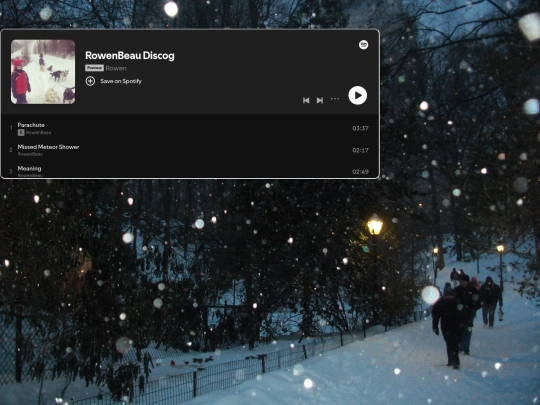Open the three-dot more options menu

335,99
